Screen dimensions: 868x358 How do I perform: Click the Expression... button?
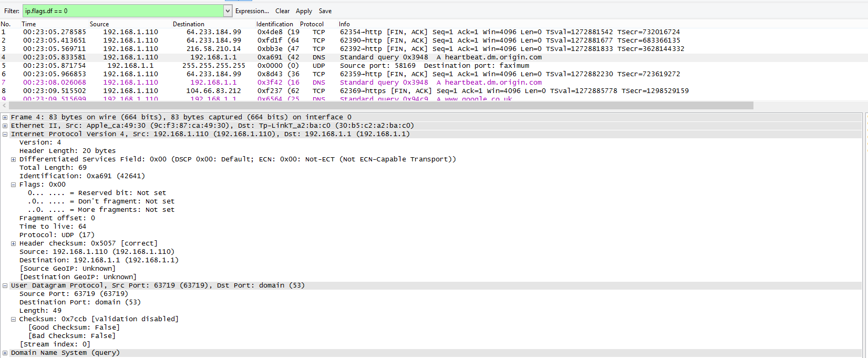coord(252,11)
